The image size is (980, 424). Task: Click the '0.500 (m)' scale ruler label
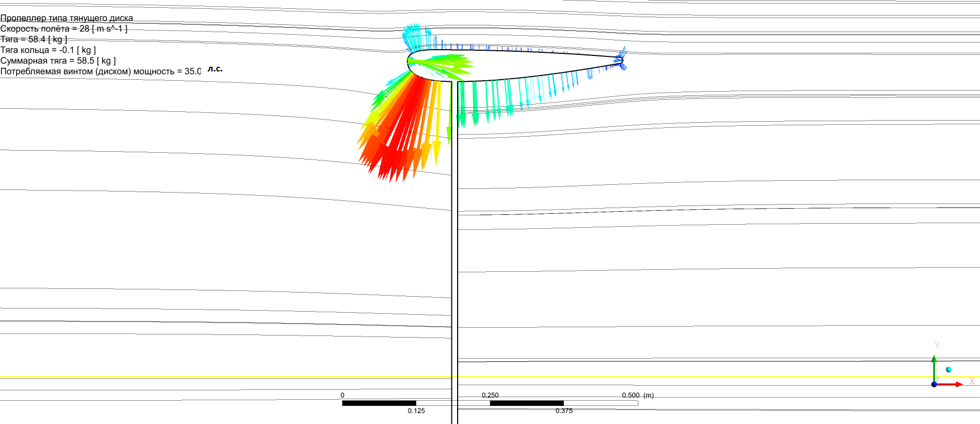[637, 395]
